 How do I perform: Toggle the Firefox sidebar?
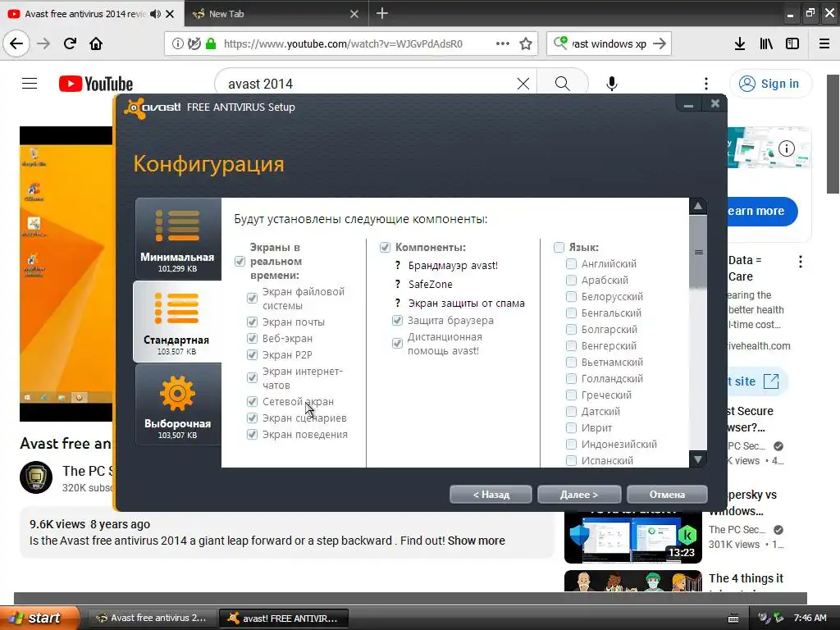(792, 43)
